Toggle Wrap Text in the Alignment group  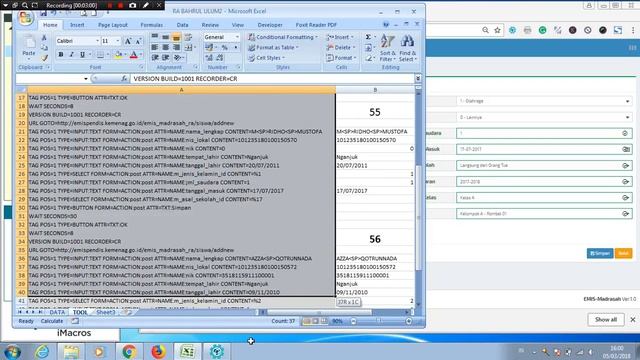[188, 37]
